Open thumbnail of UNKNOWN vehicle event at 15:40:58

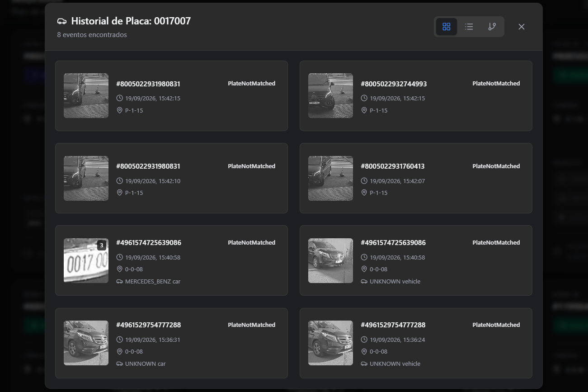point(330,260)
